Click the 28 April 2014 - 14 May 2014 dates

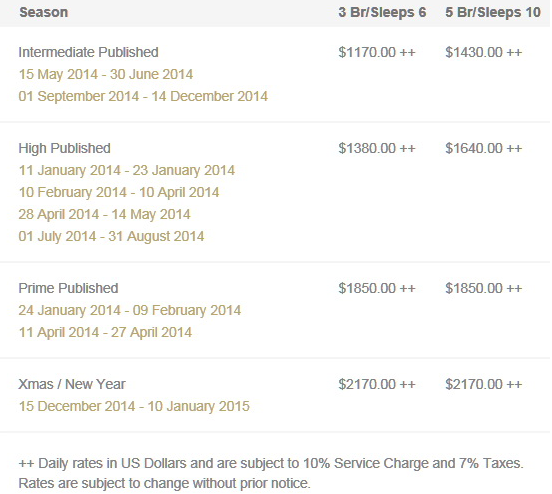point(105,214)
